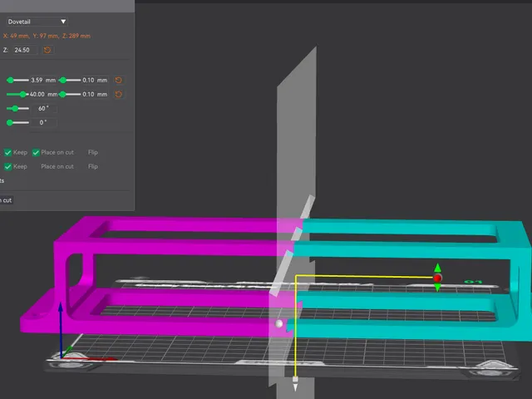Viewport: 532px width, 399px height.
Task: Edit the second row 0.10 mm tolerance field
Action: click(x=95, y=94)
